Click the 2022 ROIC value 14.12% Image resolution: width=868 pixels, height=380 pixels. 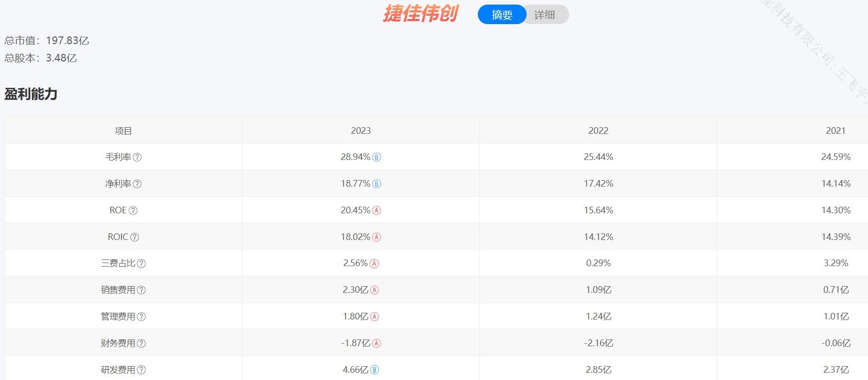598,237
